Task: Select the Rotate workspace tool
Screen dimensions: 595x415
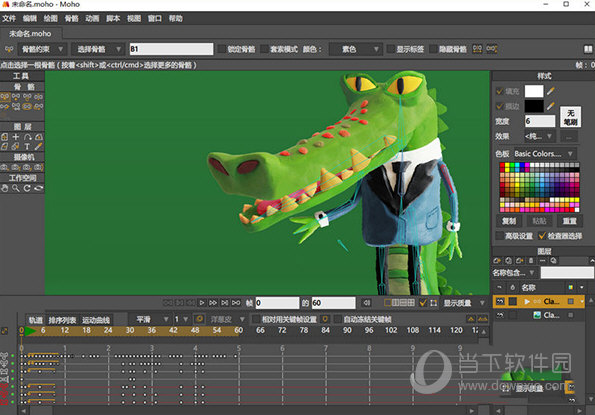Action: coord(27,188)
